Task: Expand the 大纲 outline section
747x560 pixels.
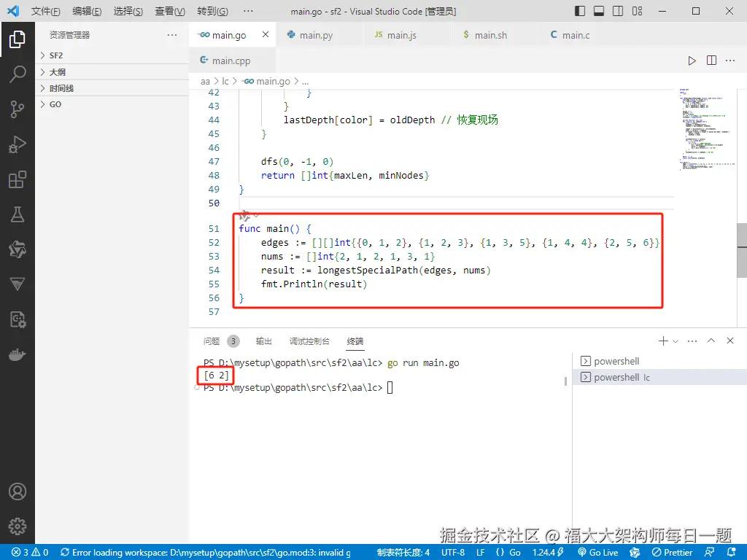Action: coord(112,72)
